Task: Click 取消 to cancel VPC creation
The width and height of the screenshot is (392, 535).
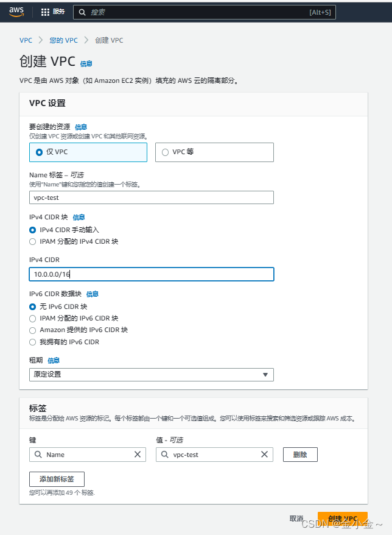Action: 296,519
